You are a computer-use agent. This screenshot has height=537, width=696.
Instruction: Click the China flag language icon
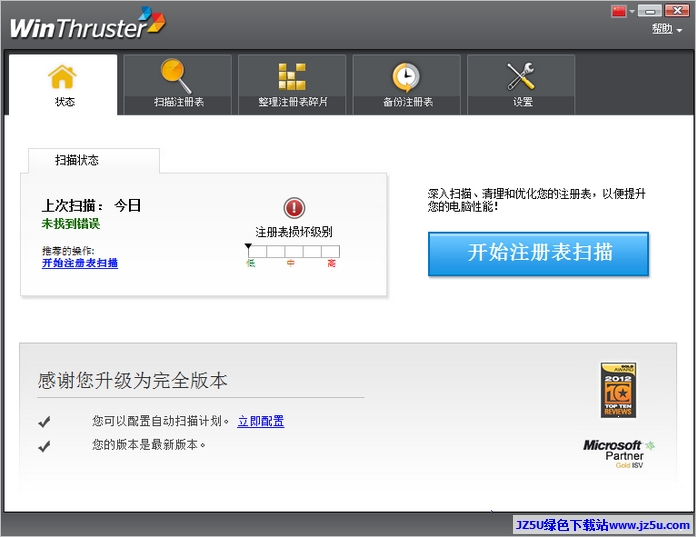[x=619, y=11]
